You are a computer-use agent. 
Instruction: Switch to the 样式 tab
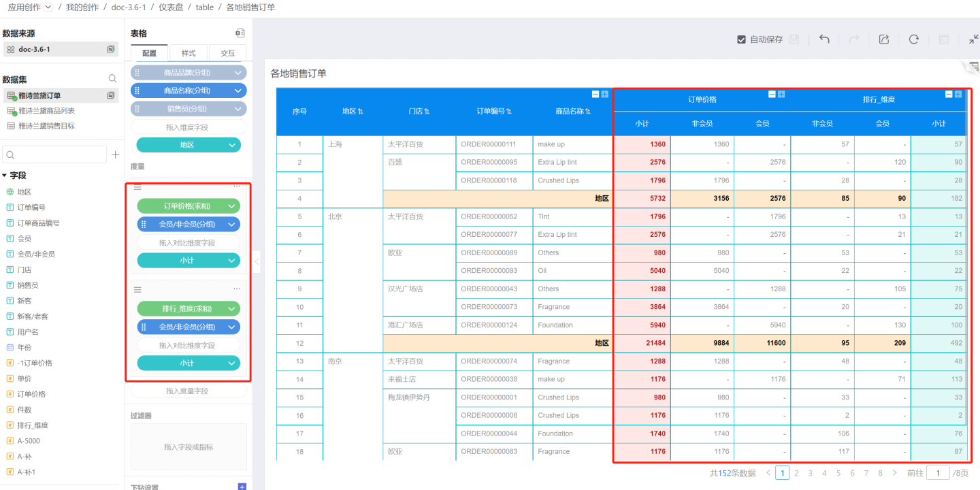point(189,53)
